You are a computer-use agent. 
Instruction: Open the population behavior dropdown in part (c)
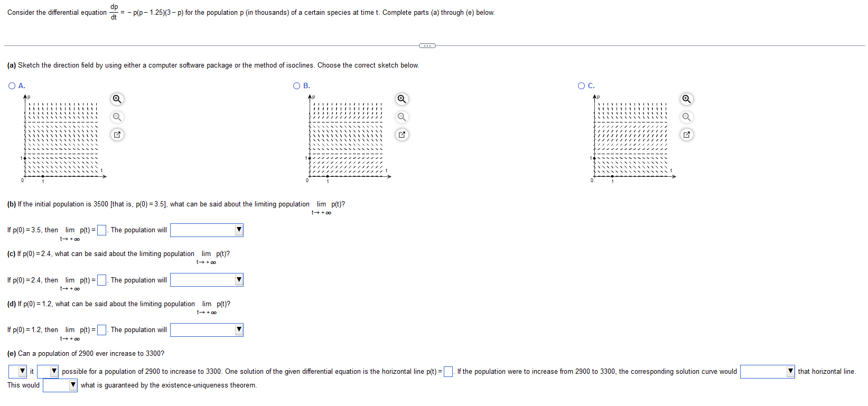(x=238, y=280)
